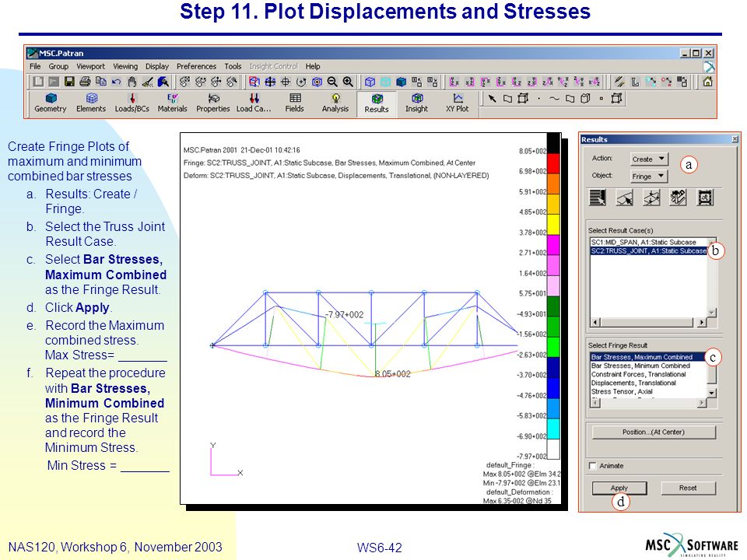Click the Reset button
This screenshot has height=560, width=747.
pos(688,488)
